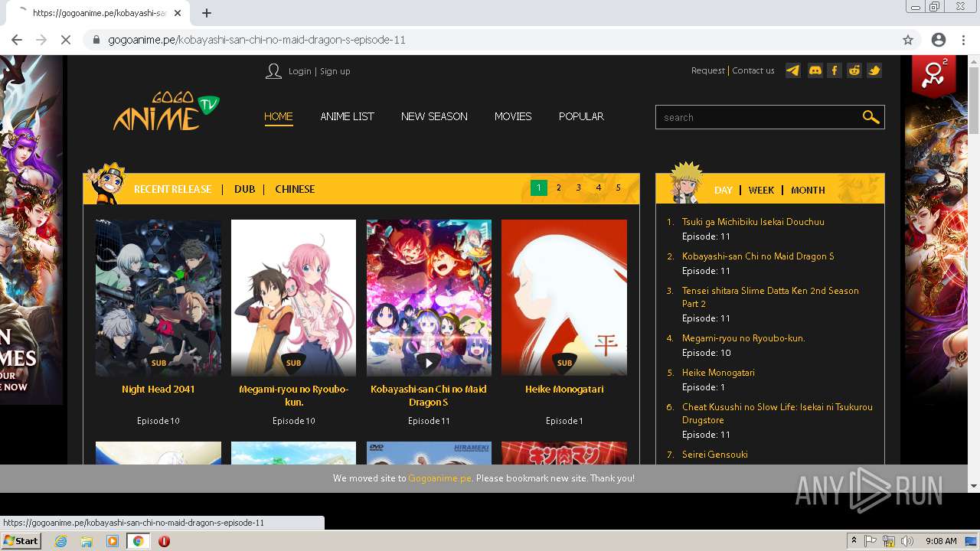Image resolution: width=980 pixels, height=551 pixels.
Task: Open Tensei shitara Slime Datta Ken ranking link
Action: (770, 297)
